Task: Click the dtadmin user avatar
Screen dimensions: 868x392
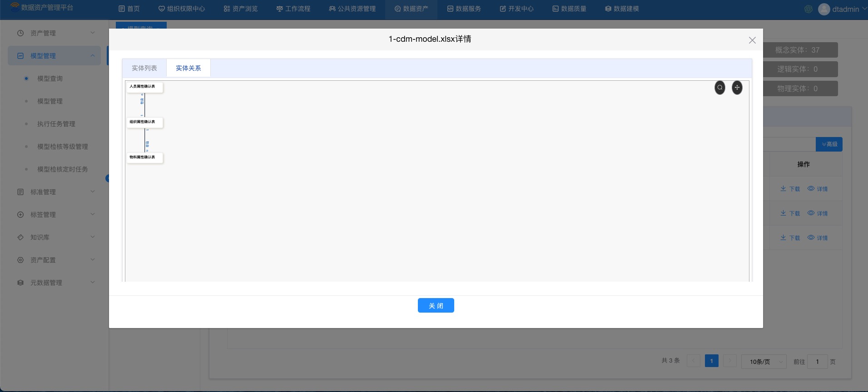Action: coord(824,9)
